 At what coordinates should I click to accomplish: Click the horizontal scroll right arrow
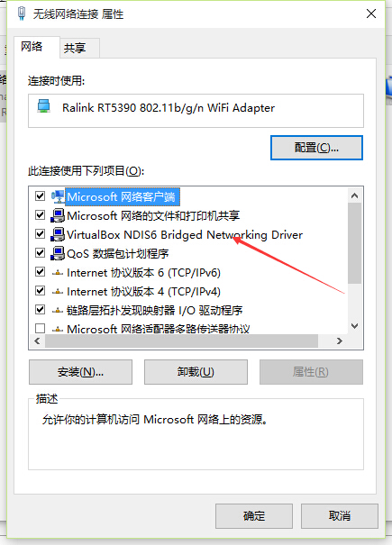click(x=340, y=341)
